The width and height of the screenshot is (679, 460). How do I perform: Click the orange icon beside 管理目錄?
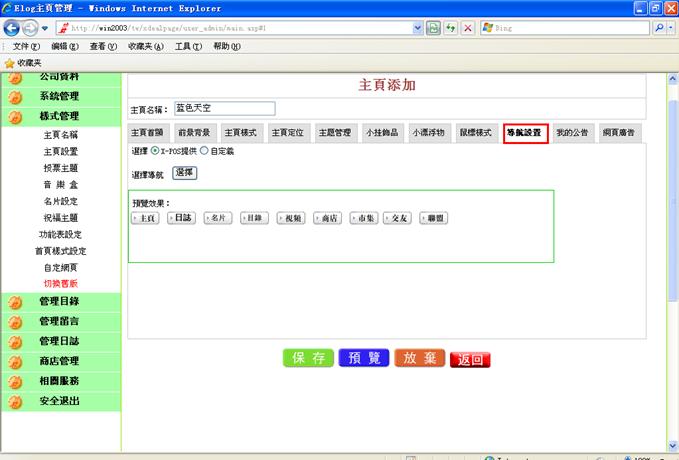(16, 301)
